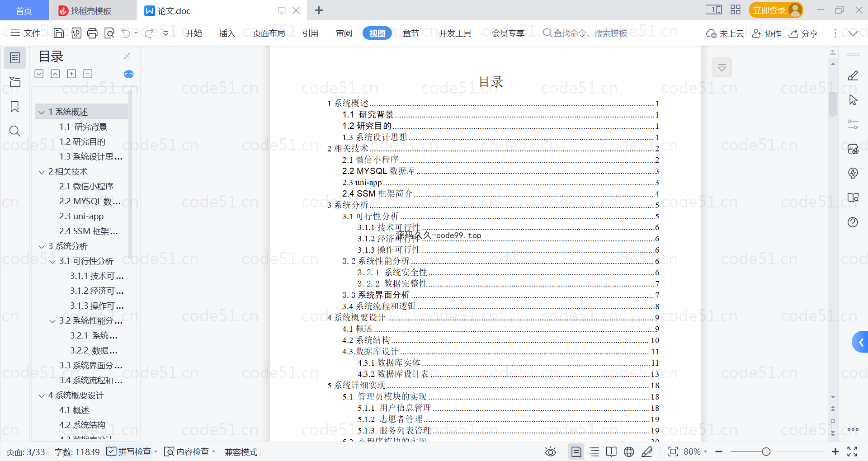Click the page number 3/33 indicator
Screen dimensions: 868x461
[x=26, y=452]
